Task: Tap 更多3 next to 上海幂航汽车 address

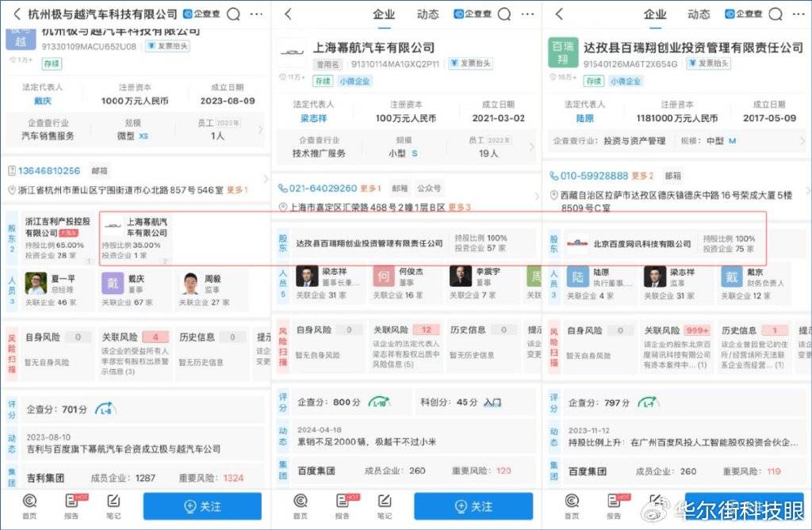Action: coord(459,207)
